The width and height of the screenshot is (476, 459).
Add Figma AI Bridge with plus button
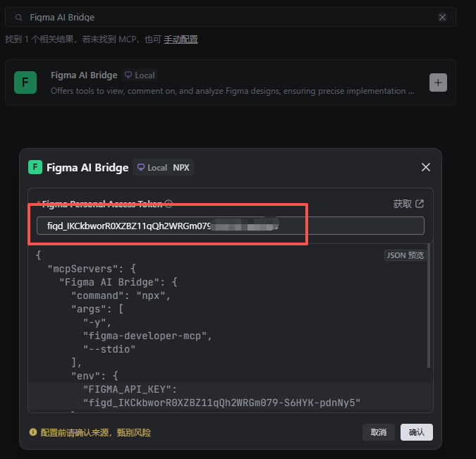438,82
